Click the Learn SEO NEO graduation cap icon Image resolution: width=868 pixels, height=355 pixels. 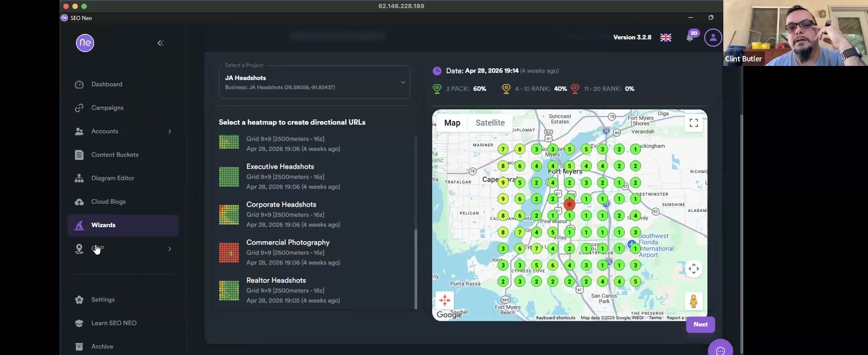pyautogui.click(x=79, y=323)
